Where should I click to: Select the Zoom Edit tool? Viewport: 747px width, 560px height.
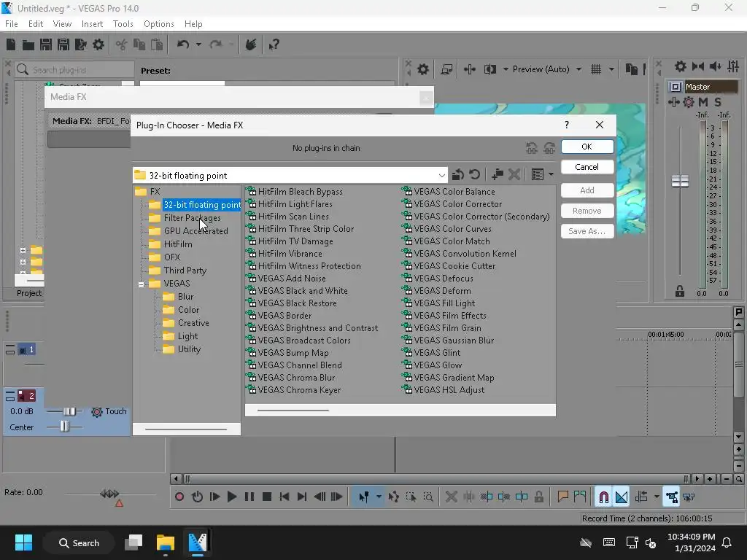click(x=428, y=497)
